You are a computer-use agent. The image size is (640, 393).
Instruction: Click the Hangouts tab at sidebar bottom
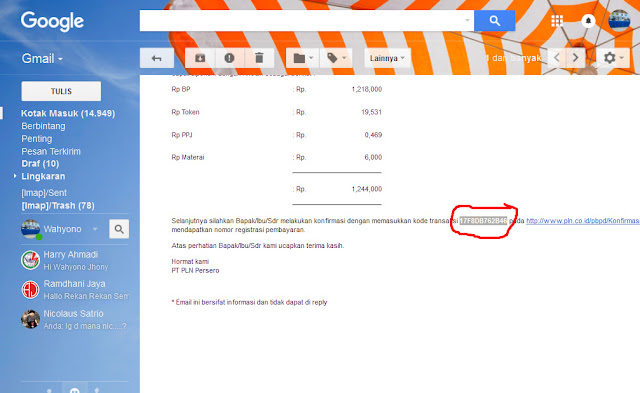pyautogui.click(x=74, y=389)
